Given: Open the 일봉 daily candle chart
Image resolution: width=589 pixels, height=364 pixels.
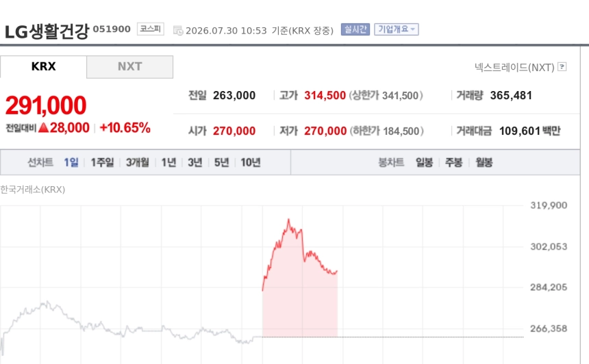Looking at the screenshot, I should (x=424, y=162).
